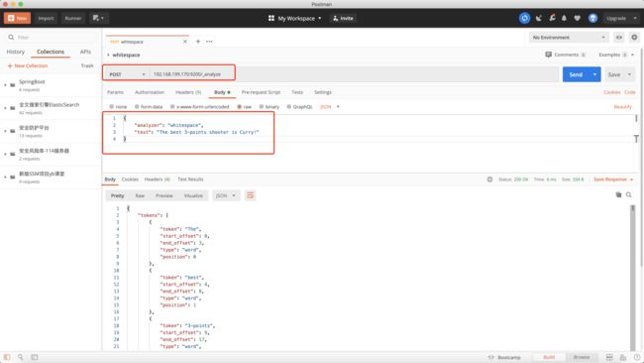The image size is (644, 363).
Task: Open the help question mark icon
Action: pyautogui.click(x=637, y=357)
